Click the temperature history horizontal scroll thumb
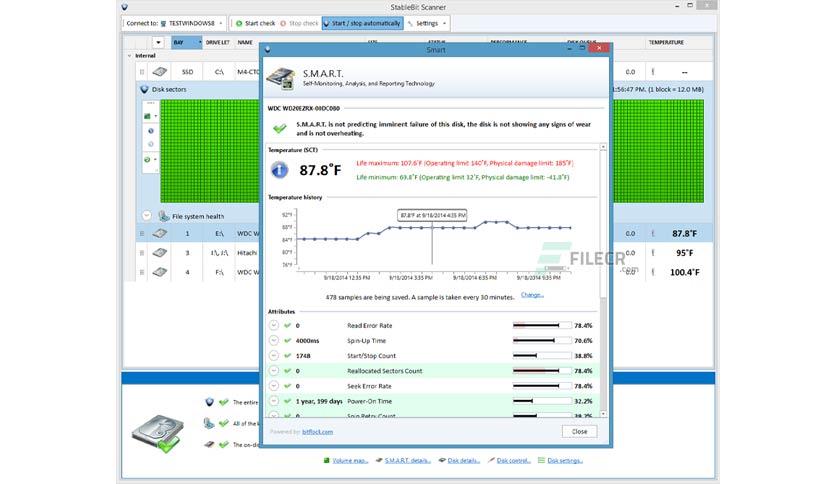This screenshot has width=836, height=484. pos(554,268)
